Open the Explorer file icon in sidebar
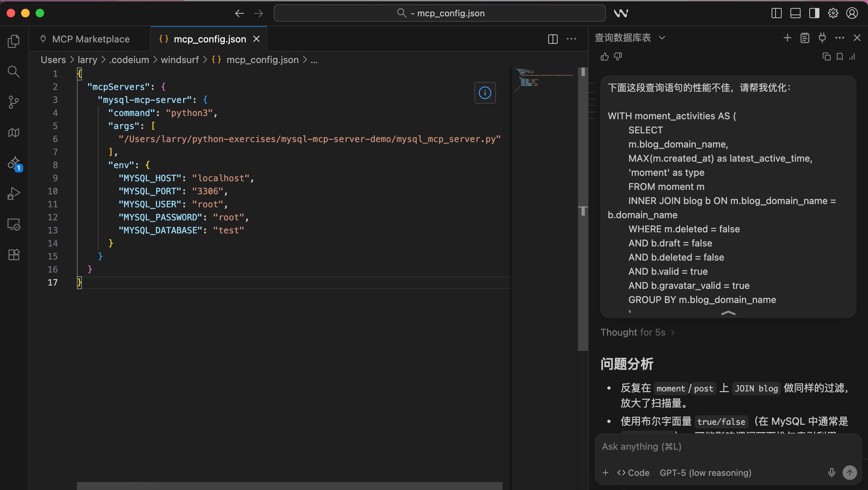 (x=13, y=41)
